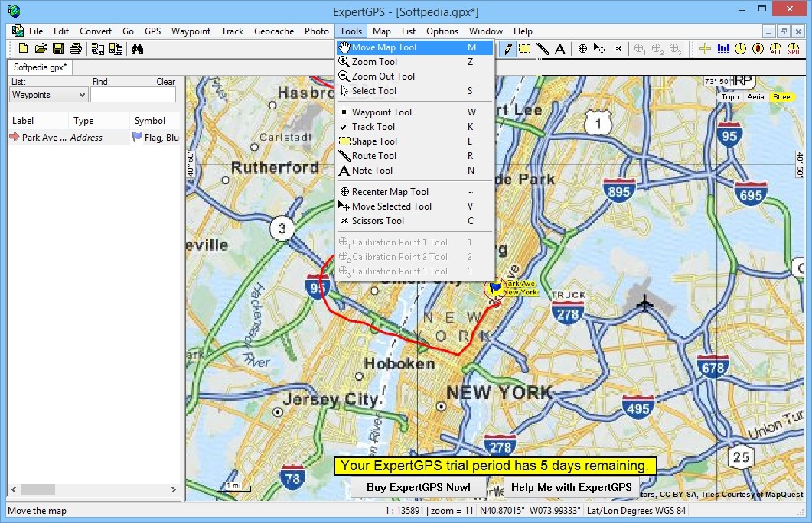Switch to the Softpedia.gpx tab
The width and height of the screenshot is (812, 523).
point(40,67)
